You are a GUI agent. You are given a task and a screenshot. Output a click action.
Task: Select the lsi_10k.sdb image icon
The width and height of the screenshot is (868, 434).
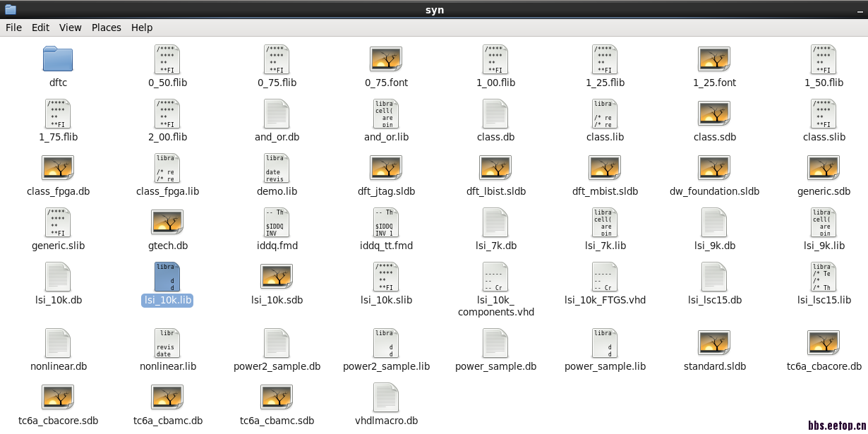277,277
